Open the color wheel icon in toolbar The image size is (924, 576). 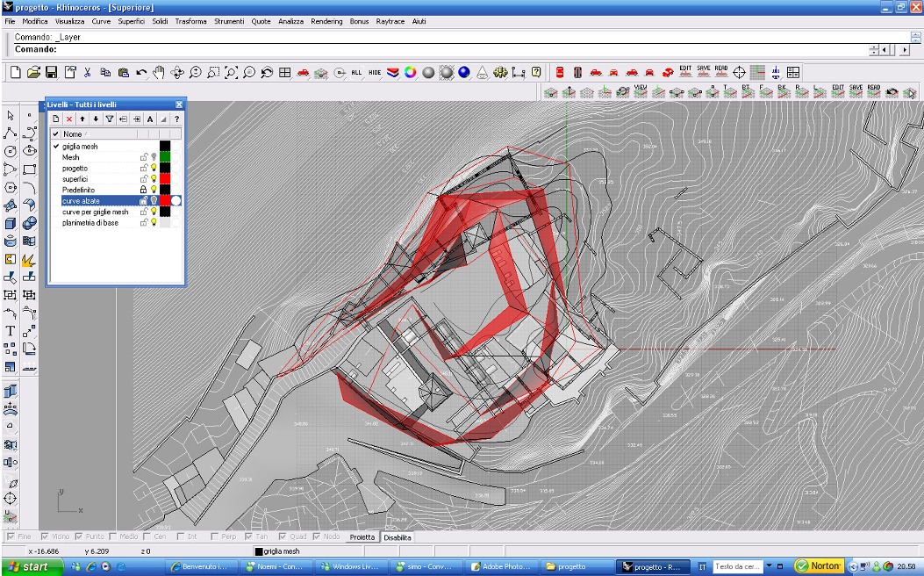click(x=410, y=72)
